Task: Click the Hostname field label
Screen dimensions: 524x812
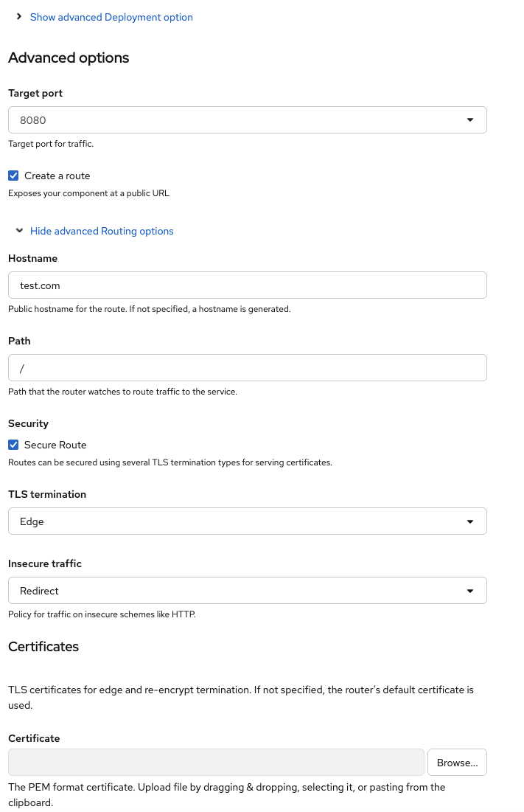Action: (32, 258)
